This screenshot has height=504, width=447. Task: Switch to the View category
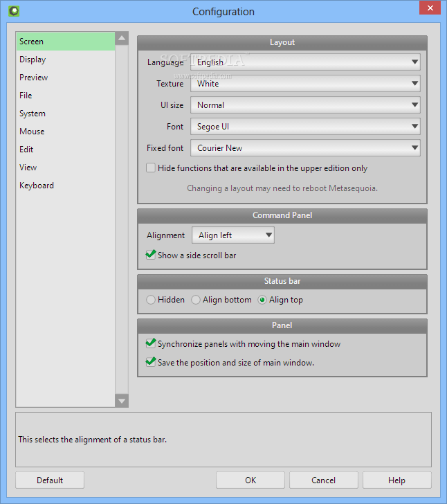point(66,168)
